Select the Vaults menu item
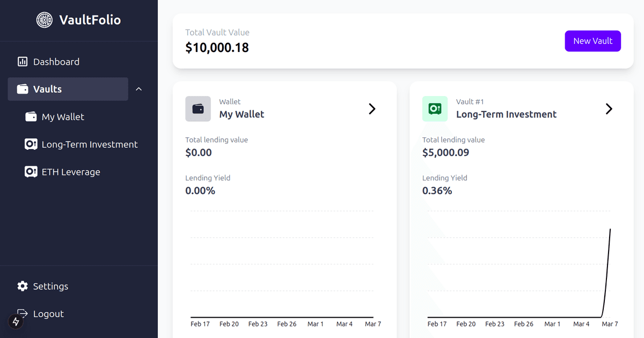The image size is (644, 338). 68,89
